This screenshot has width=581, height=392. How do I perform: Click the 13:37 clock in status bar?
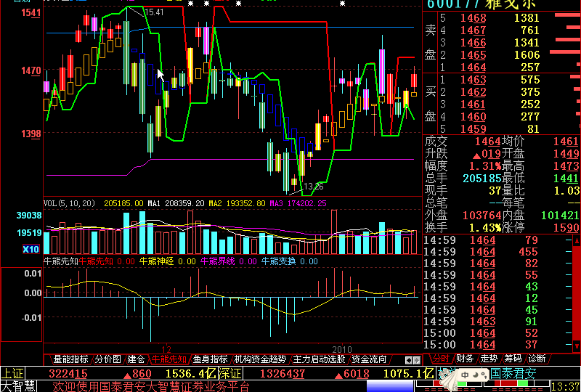click(566, 387)
